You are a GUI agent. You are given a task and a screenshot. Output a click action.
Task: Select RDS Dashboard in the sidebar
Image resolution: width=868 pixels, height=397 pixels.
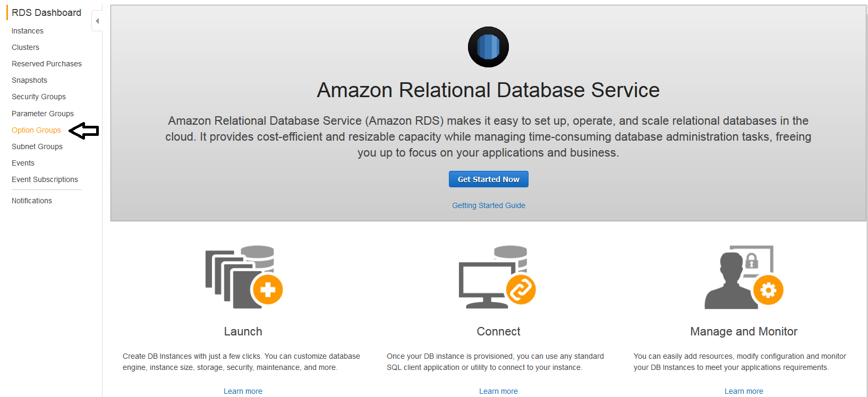click(46, 13)
